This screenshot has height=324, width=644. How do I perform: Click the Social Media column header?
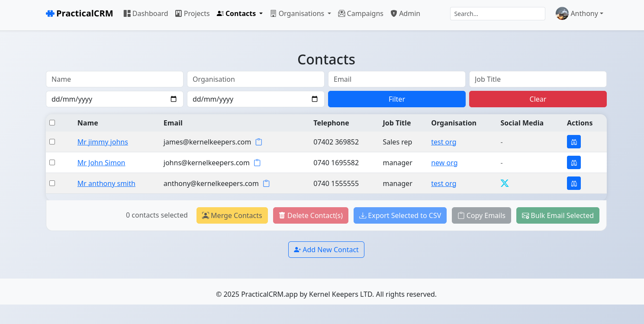tap(522, 123)
